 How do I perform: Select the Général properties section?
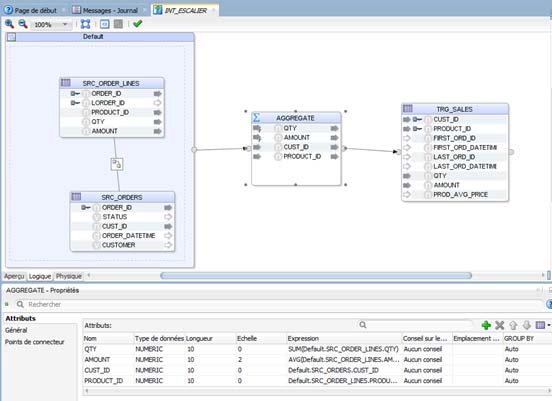[16, 330]
